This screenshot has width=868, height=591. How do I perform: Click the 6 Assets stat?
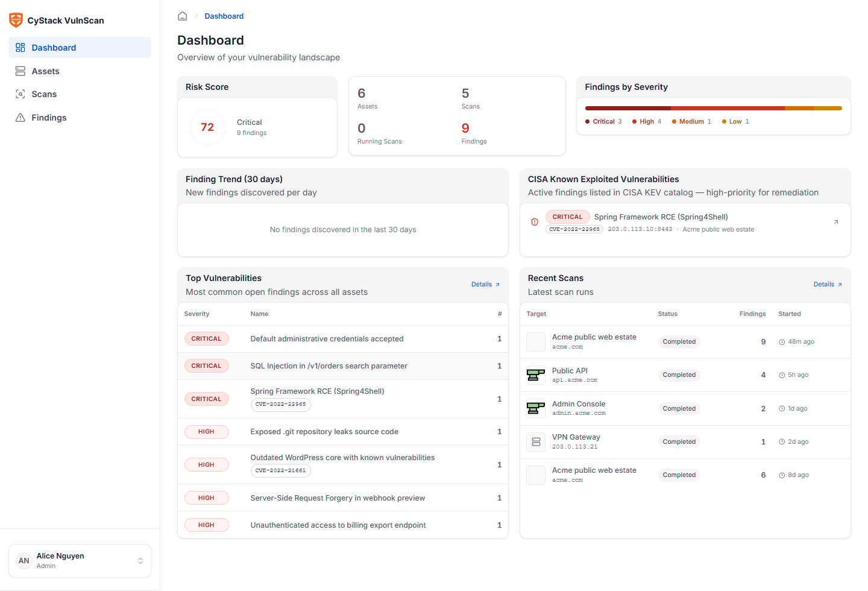pos(368,99)
